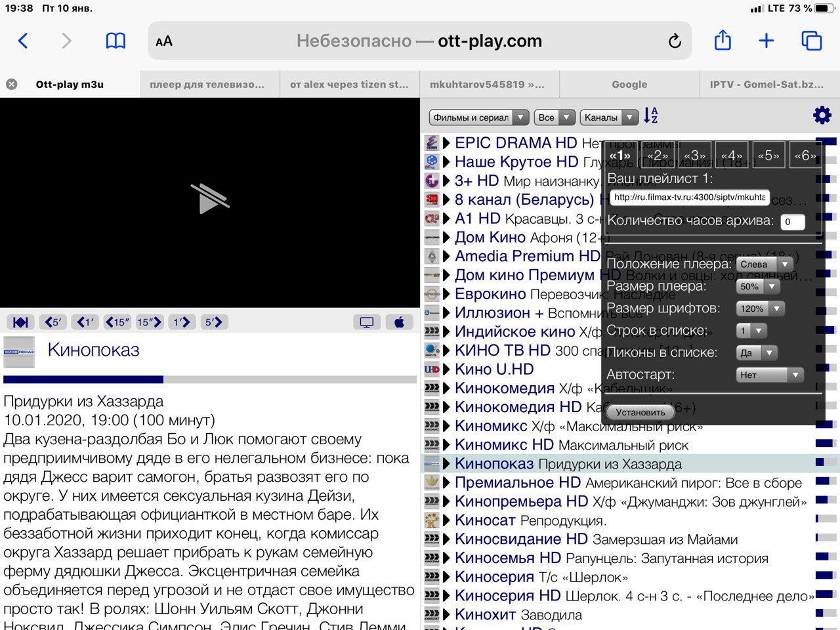Image resolution: width=840 pixels, height=630 pixels.
Task: Switch to the Google browser tab
Action: tap(629, 84)
